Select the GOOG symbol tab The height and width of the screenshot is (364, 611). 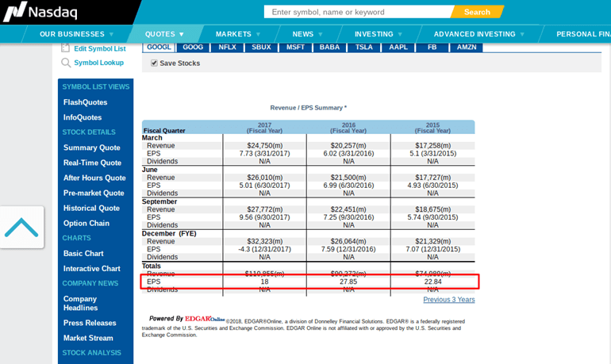[x=193, y=47]
